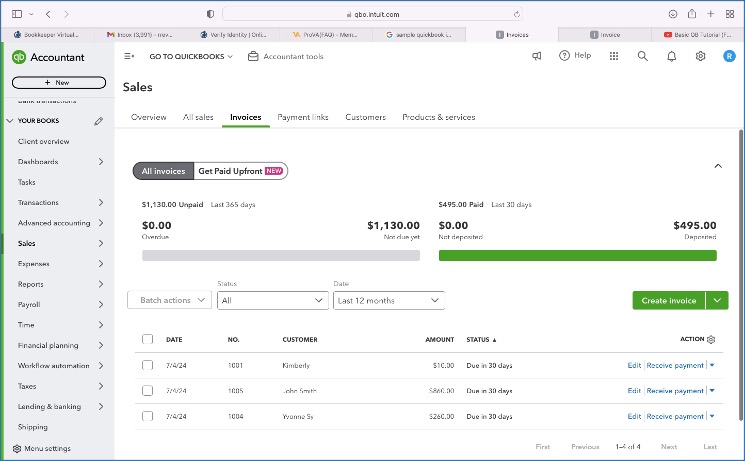The width and height of the screenshot is (745, 461).
Task: Click the green Deposited progress bar
Action: click(577, 255)
